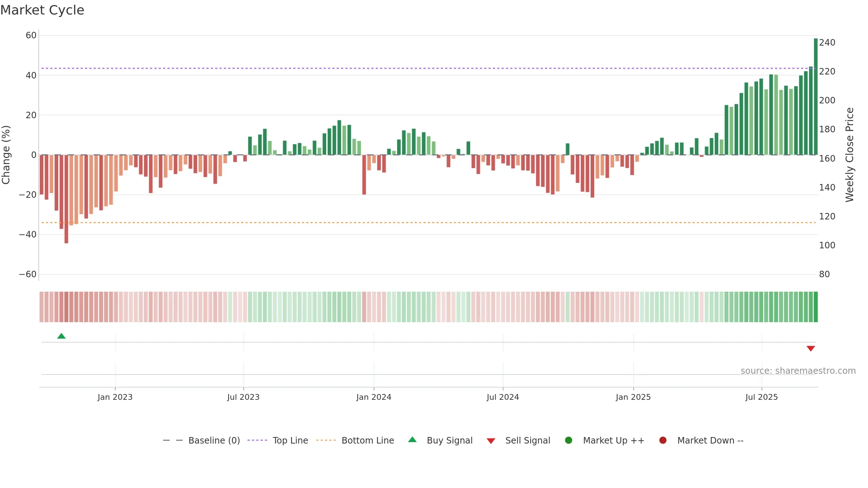Image resolution: width=868 pixels, height=488 pixels.
Task: Click the Jan 2025 x-axis label
Action: (x=633, y=397)
